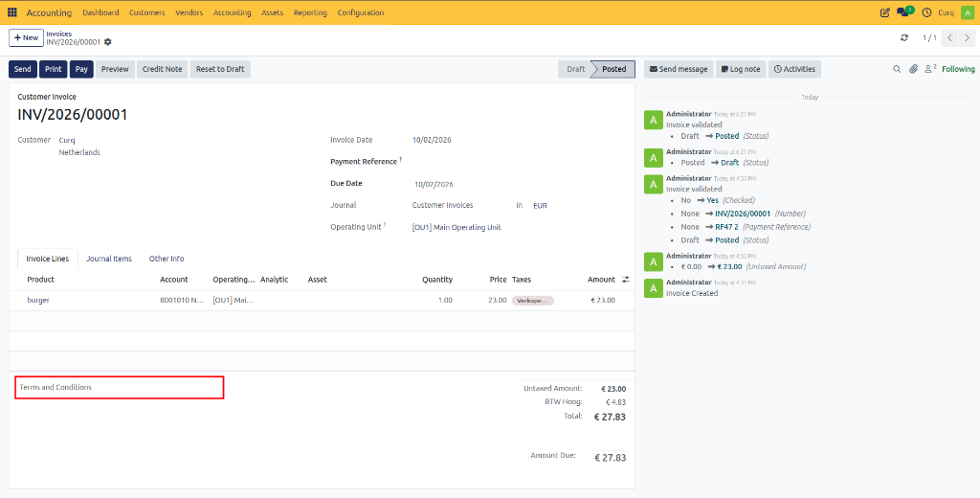The height and width of the screenshot is (498, 980).
Task: Open customer Curq link
Action: point(67,140)
